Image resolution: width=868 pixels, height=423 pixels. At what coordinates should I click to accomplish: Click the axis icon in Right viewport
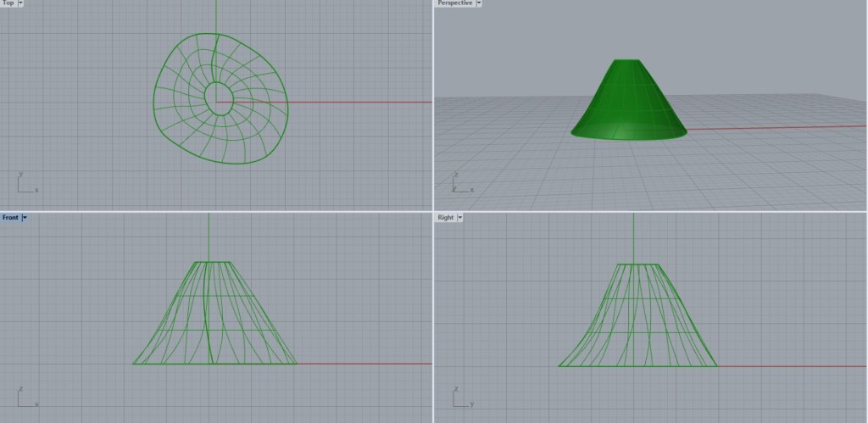[x=459, y=397]
